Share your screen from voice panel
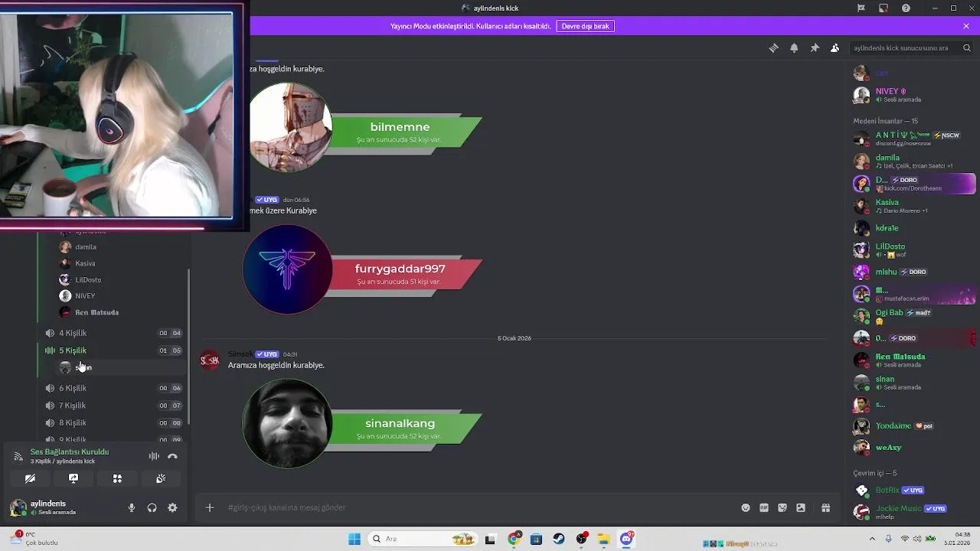This screenshot has width=980, height=551. pyautogui.click(x=73, y=478)
